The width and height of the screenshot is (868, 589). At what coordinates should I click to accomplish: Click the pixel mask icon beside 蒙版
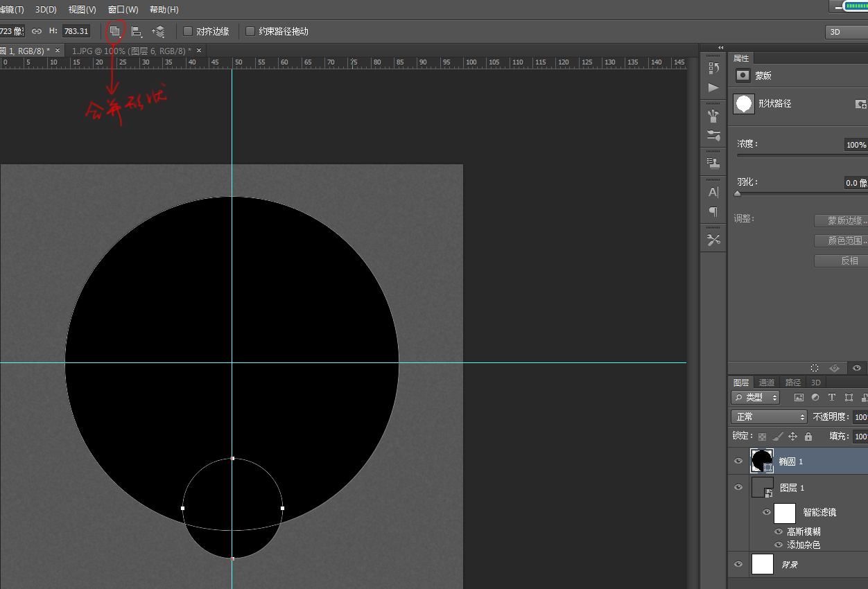coord(743,76)
